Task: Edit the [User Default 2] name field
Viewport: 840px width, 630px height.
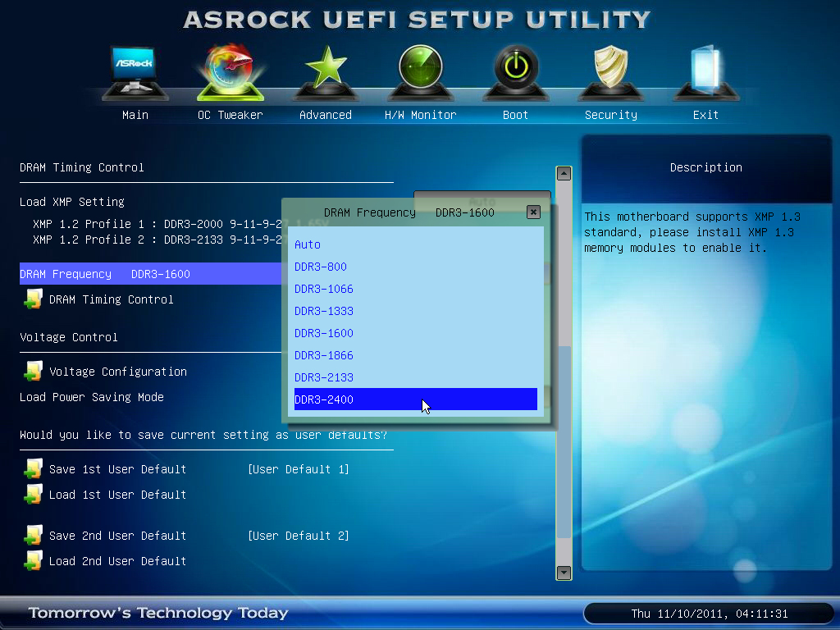Action: coord(299,536)
